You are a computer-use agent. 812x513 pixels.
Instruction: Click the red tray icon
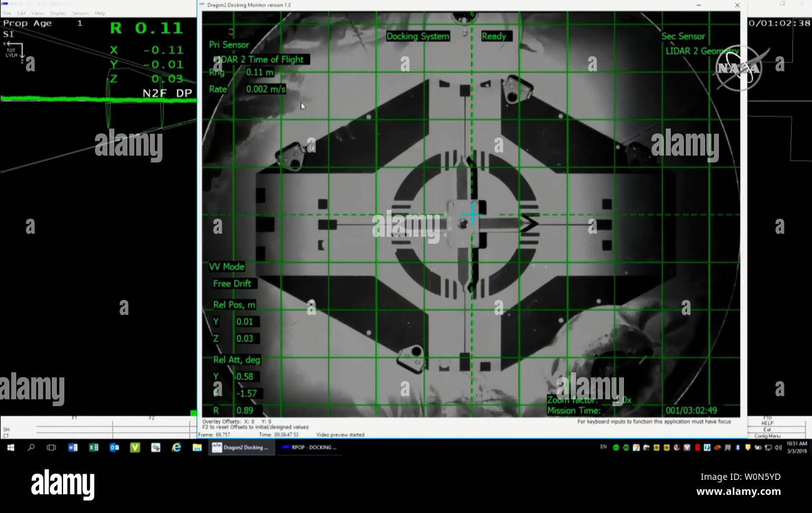698,447
